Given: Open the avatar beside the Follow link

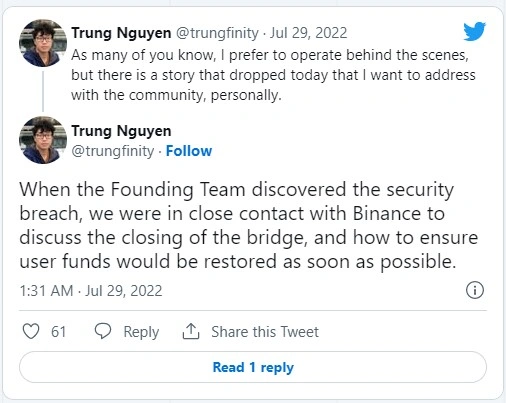Looking at the screenshot, I should 43,140.
